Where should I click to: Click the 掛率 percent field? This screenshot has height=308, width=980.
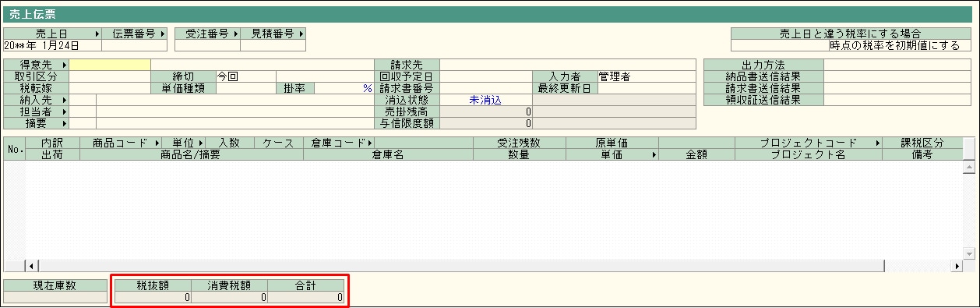click(x=344, y=88)
